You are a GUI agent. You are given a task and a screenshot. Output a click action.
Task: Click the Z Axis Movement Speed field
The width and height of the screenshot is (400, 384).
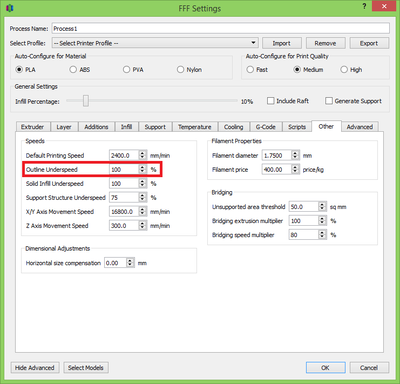[x=124, y=225]
